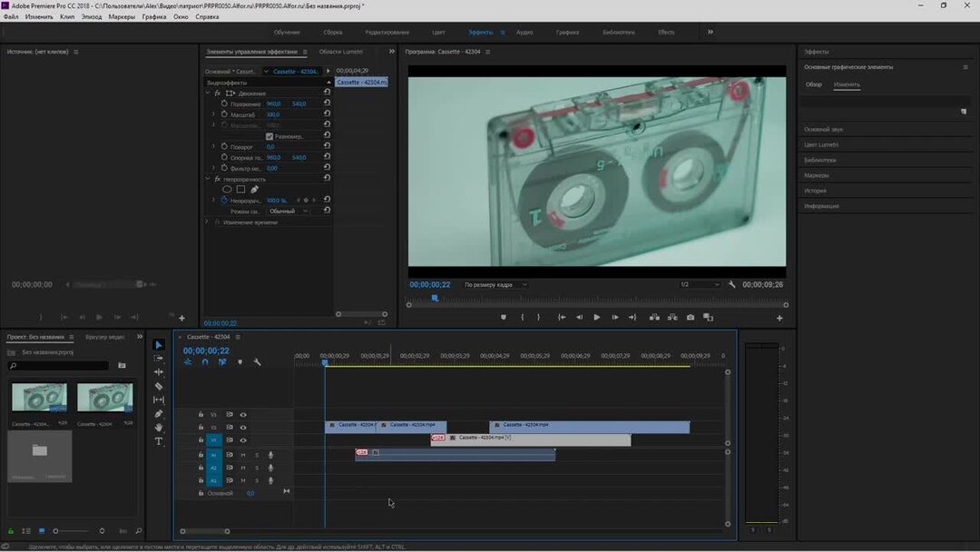Click the pen mask tool under Opacity effect
Viewport: 980px width, 552px height.
click(255, 190)
